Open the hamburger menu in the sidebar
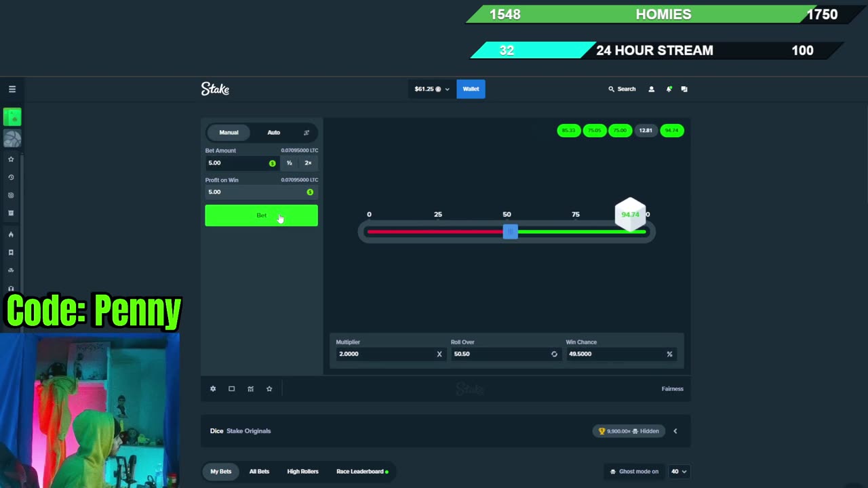The height and width of the screenshot is (488, 868). (12, 89)
